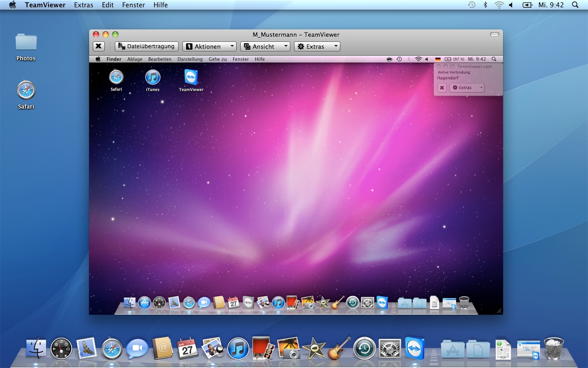This screenshot has height=368, width=588.
Task: Open System Preferences from the local dock
Action: 390,349
